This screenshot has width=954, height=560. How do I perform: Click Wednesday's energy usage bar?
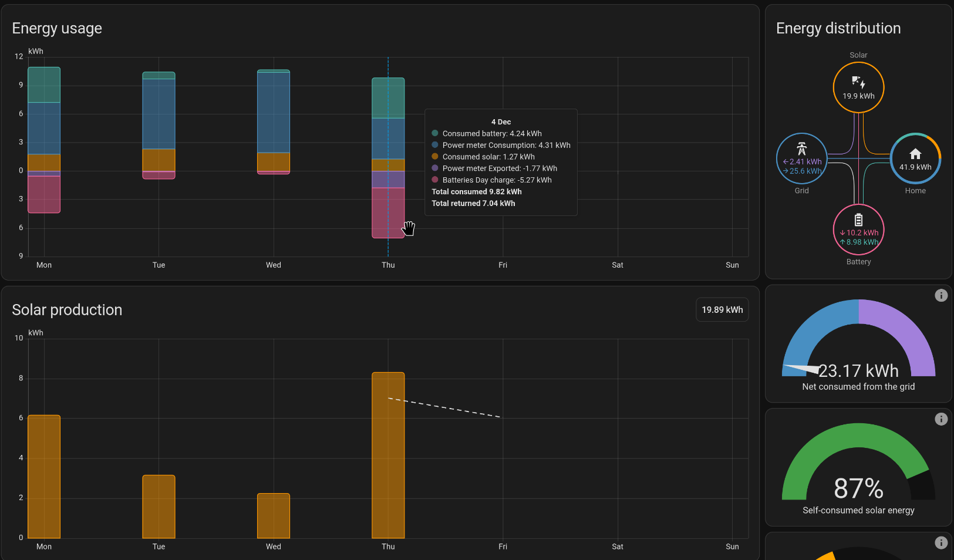274,122
